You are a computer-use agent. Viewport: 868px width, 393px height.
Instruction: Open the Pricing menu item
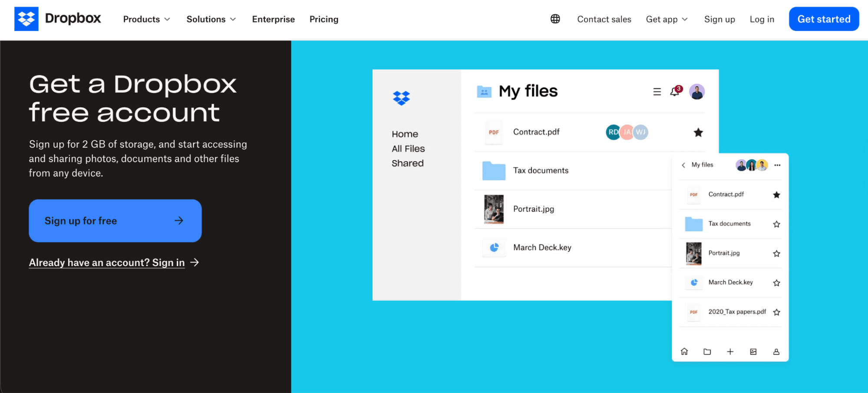tap(323, 19)
